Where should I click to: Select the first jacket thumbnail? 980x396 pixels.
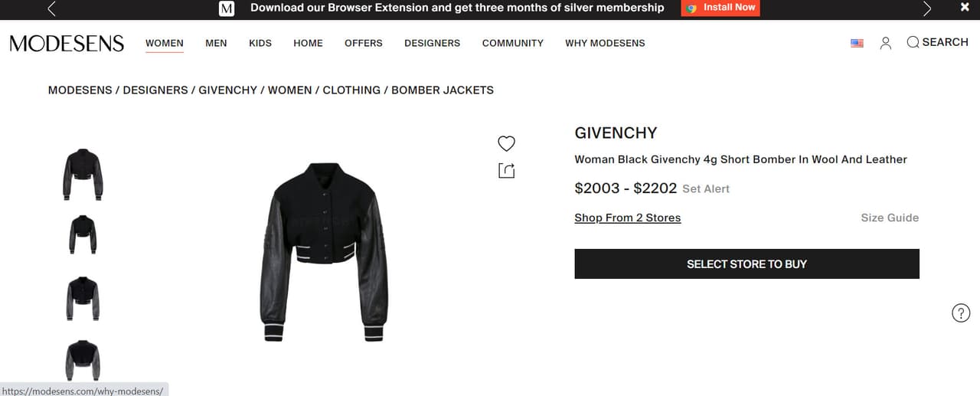83,175
